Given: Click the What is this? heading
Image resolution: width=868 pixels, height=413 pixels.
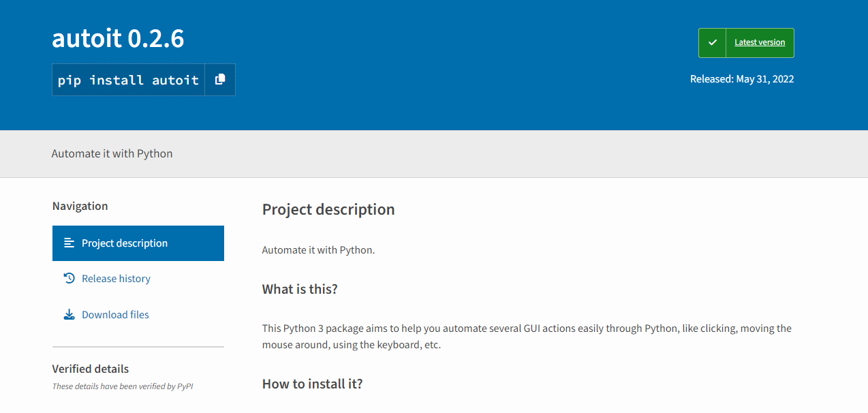Looking at the screenshot, I should [300, 289].
